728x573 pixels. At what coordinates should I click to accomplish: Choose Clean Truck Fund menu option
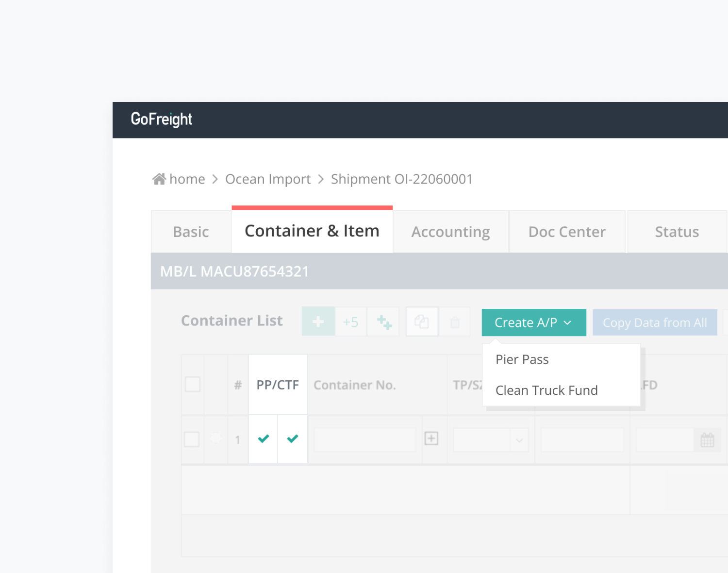pyautogui.click(x=546, y=390)
